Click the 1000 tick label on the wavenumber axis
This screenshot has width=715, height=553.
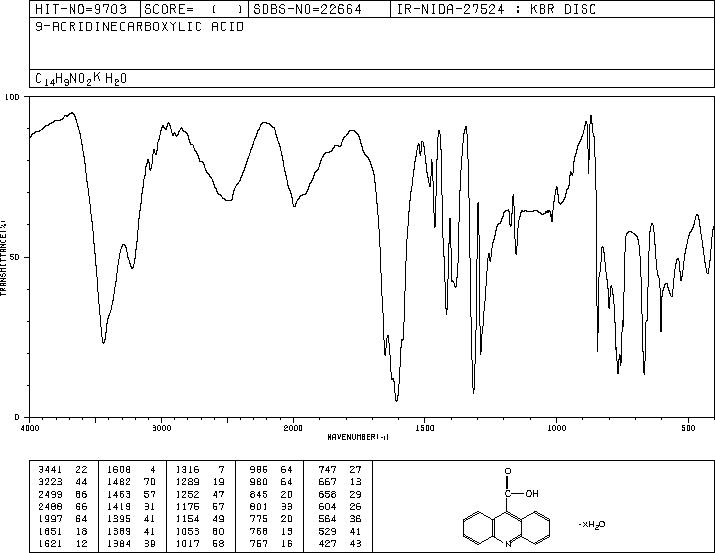[556, 428]
